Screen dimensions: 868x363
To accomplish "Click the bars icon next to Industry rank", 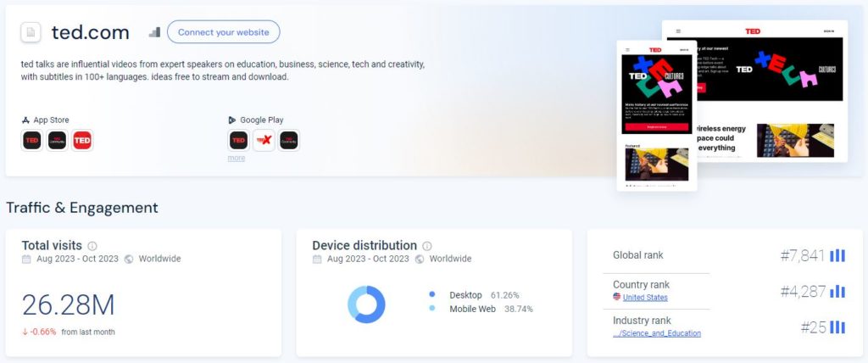I will [x=837, y=327].
